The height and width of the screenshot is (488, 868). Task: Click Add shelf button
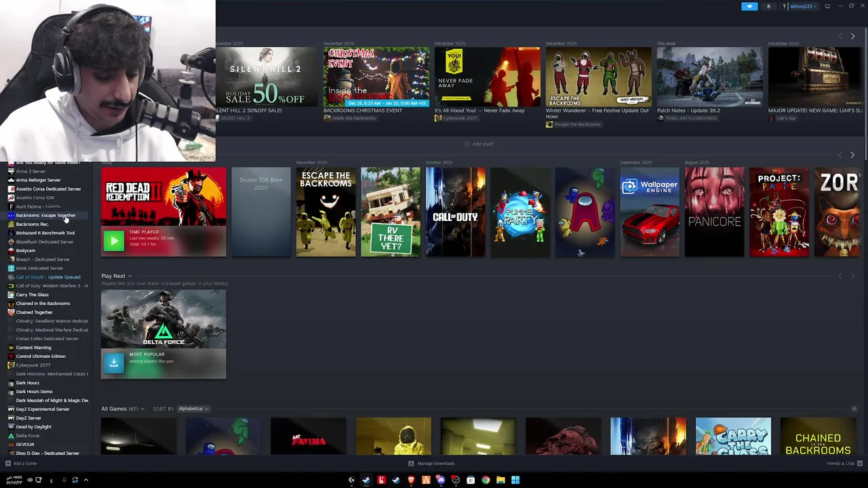(x=479, y=144)
